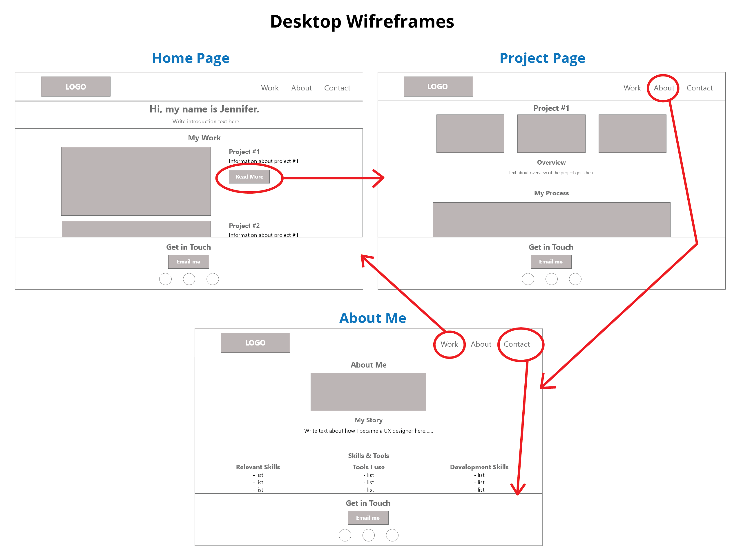Viewport: 741px width, 560px height.
Task: Click middle social circle icon on About Me page
Action: [369, 535]
